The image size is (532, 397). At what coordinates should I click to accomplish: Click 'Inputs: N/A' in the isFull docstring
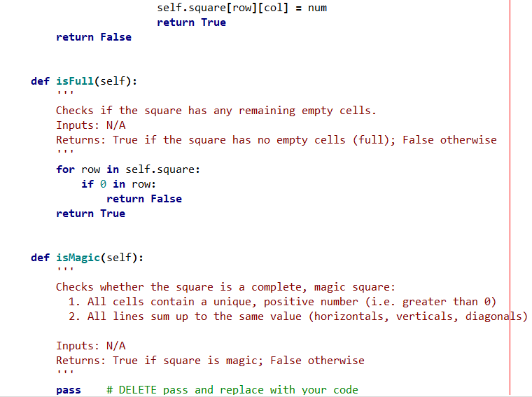click(91, 125)
